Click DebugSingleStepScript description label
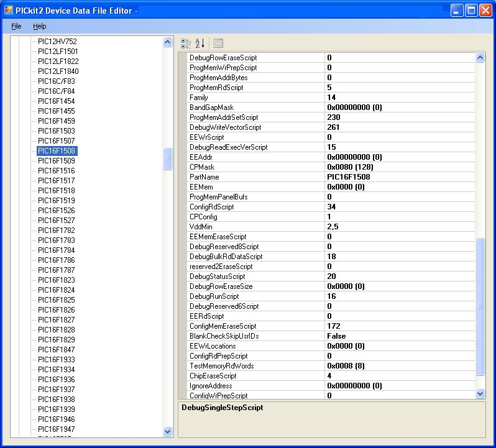 (x=223, y=408)
